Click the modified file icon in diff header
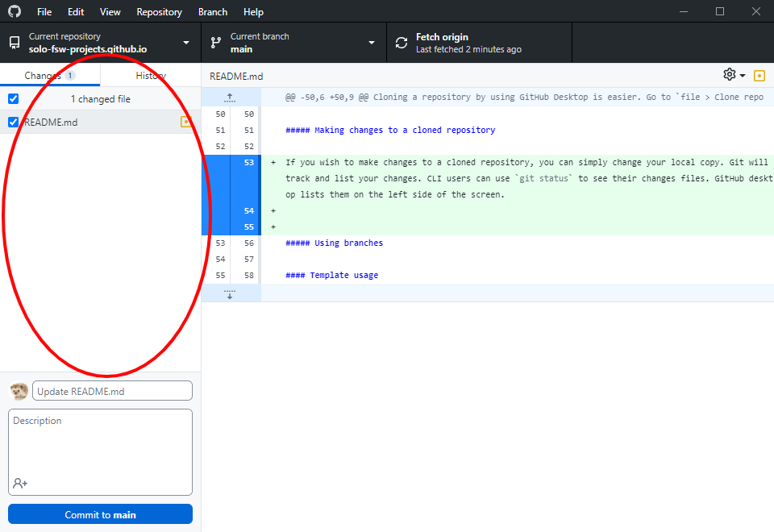 pyautogui.click(x=759, y=76)
